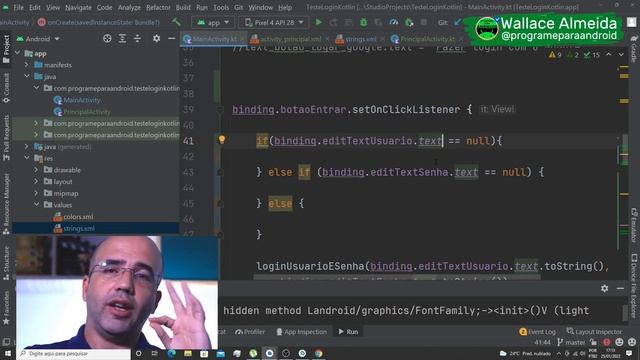Open the Layout Inspector tool window
This screenshot has width=640, height=360.
tap(594, 332)
